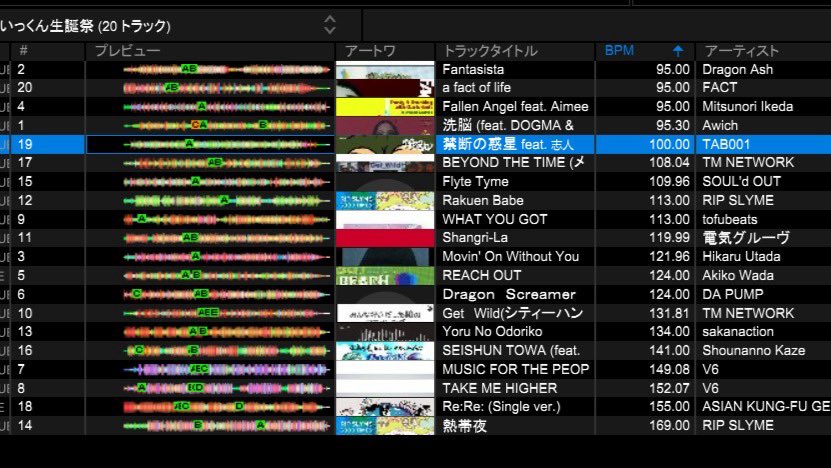Viewport: 831px width, 468px height.
Task: Click the playlist title いっくん生誕祭 (20 トラック)
Action: click(85, 25)
